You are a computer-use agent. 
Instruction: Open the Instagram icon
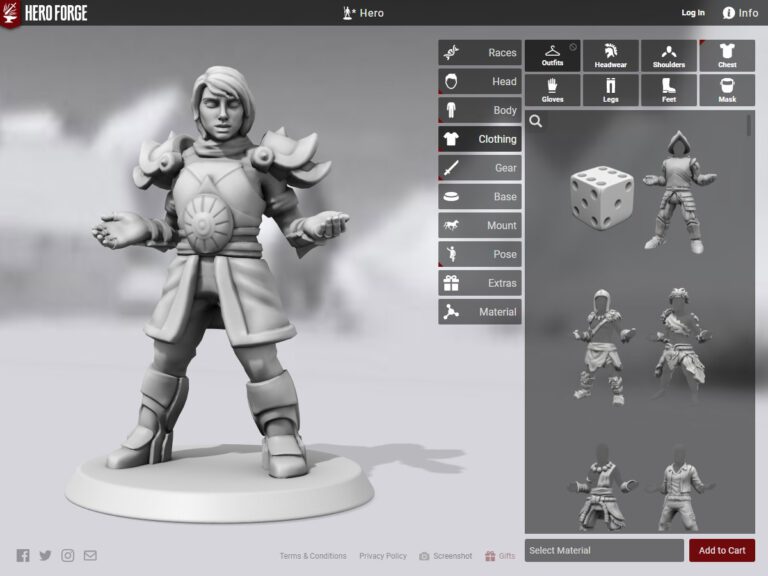[68, 555]
